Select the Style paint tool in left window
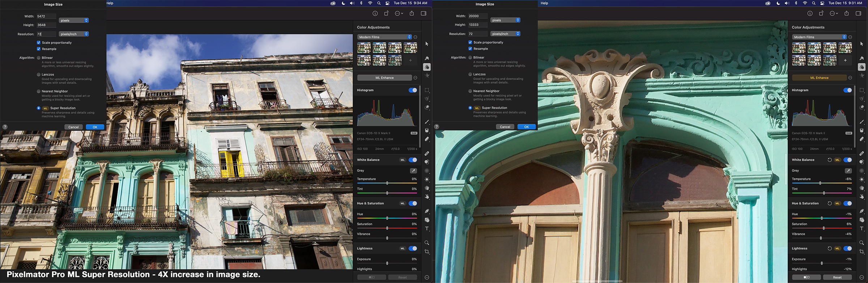 click(427, 58)
